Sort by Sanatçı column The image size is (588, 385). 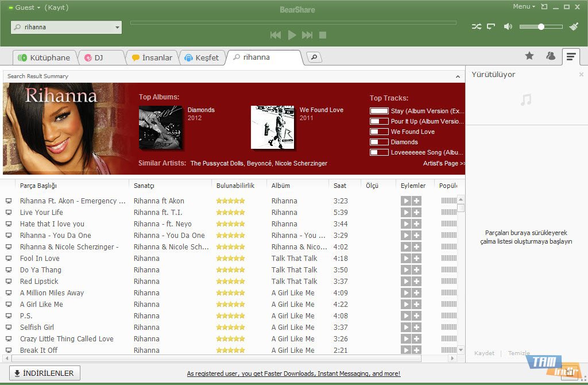point(144,186)
